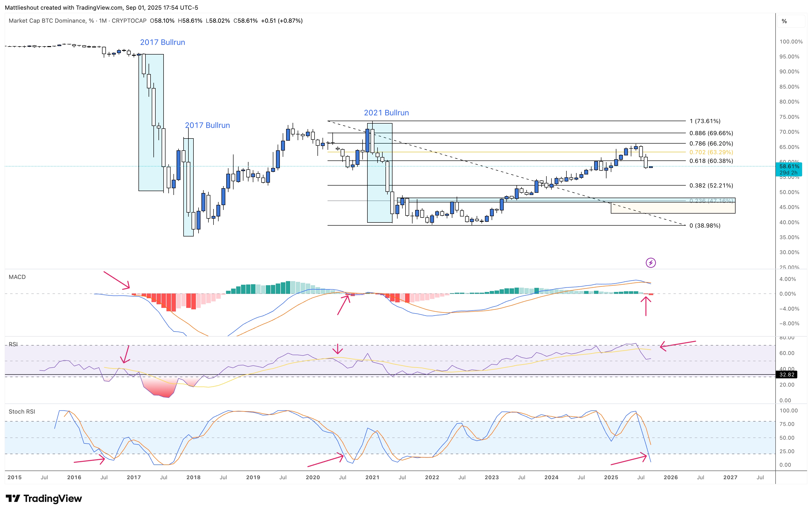Click the red arrow at the top-left of the MACD pane
The image size is (812, 513).
point(116,280)
